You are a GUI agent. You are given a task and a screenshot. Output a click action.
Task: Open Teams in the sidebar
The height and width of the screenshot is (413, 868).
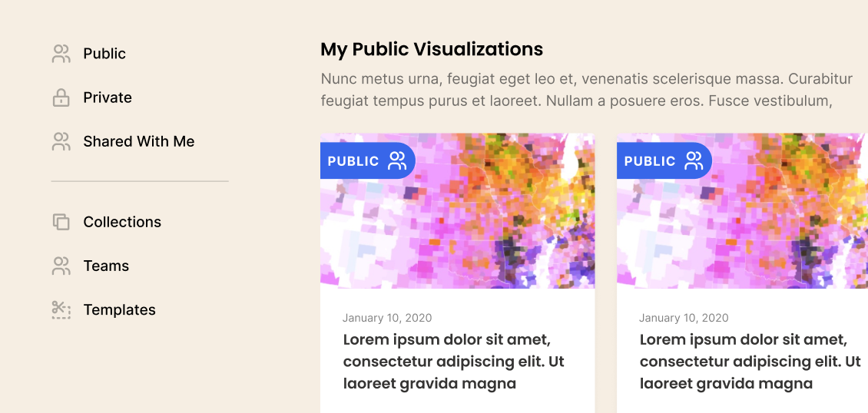click(106, 266)
